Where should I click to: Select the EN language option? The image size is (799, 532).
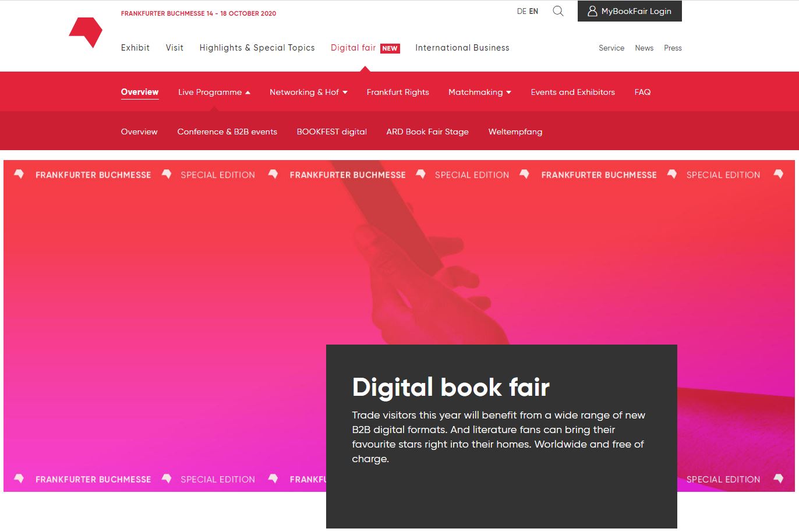pos(533,11)
